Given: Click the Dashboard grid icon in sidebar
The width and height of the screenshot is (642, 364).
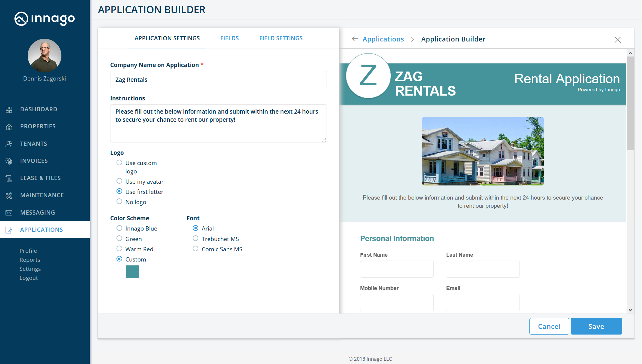Looking at the screenshot, I should point(9,109).
